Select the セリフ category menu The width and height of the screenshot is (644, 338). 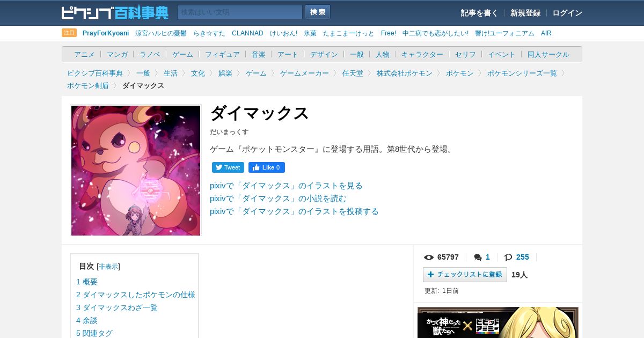(x=465, y=54)
